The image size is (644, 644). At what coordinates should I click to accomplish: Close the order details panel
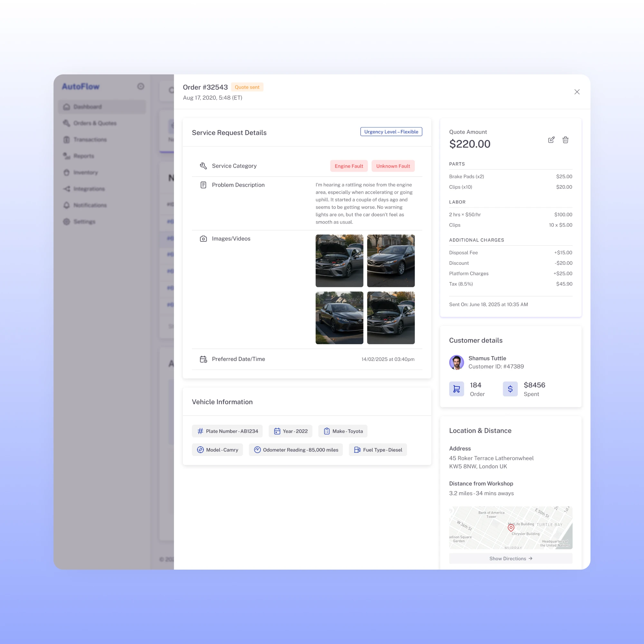click(x=577, y=92)
